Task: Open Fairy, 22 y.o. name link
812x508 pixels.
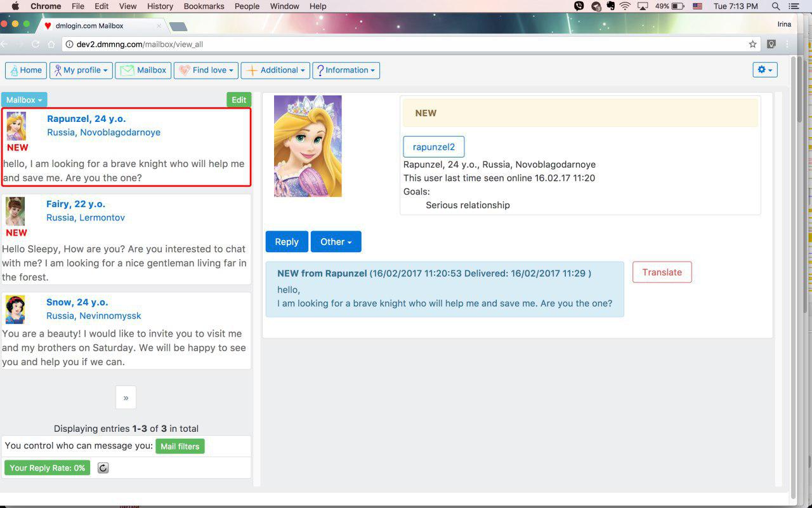Action: click(75, 204)
